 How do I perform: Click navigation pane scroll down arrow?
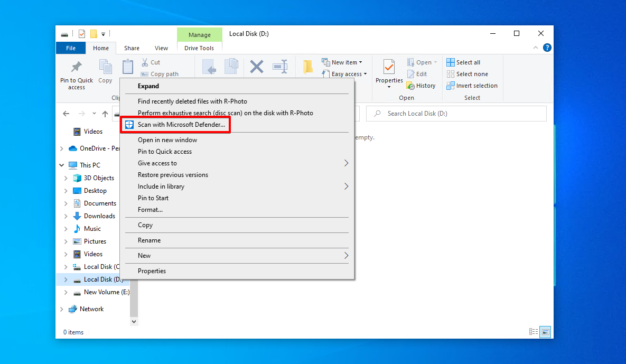click(x=134, y=321)
